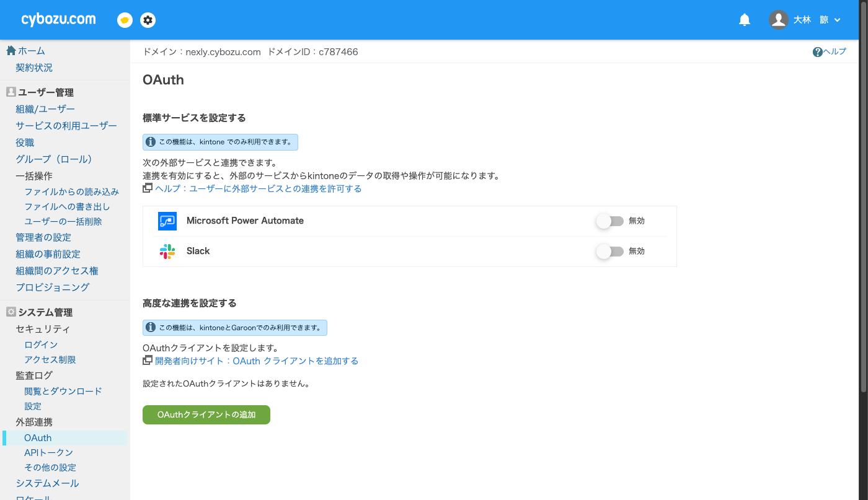Click the home house icon in sidebar

(x=11, y=51)
